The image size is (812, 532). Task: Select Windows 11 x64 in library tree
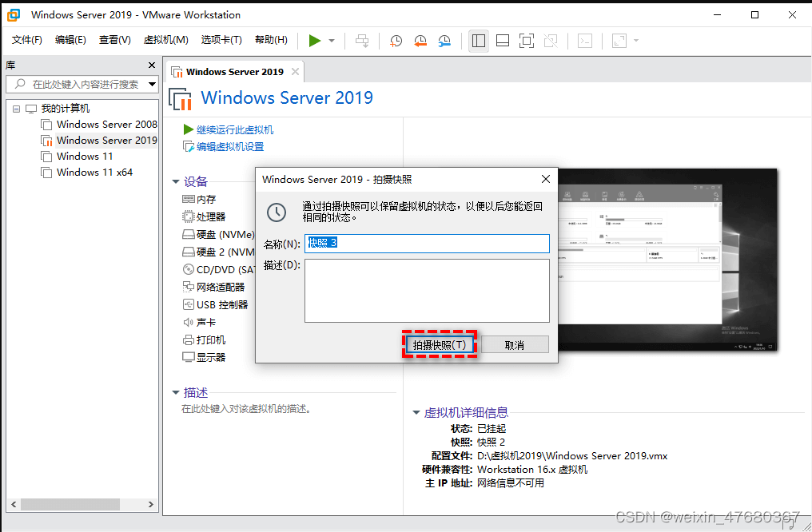[x=94, y=173]
